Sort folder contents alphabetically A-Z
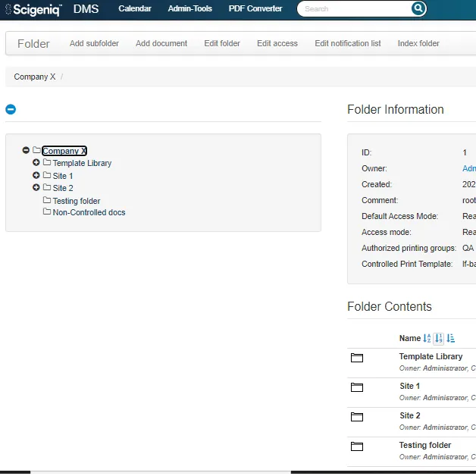The height and width of the screenshot is (476, 476). click(x=427, y=339)
